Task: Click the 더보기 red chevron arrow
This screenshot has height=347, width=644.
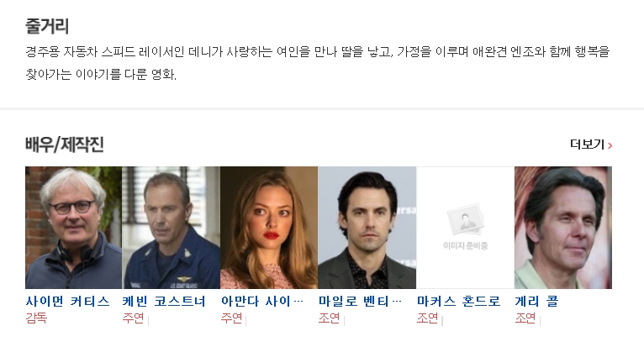Action: 610,145
